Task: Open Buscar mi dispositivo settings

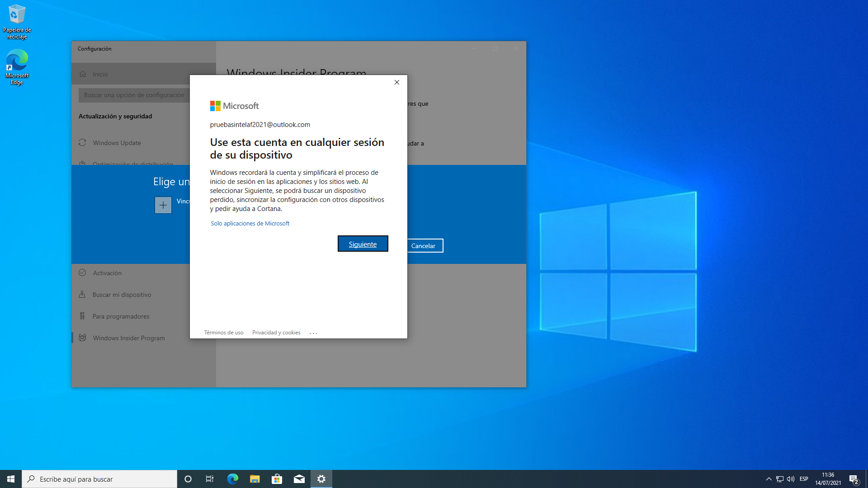Action: click(122, 295)
